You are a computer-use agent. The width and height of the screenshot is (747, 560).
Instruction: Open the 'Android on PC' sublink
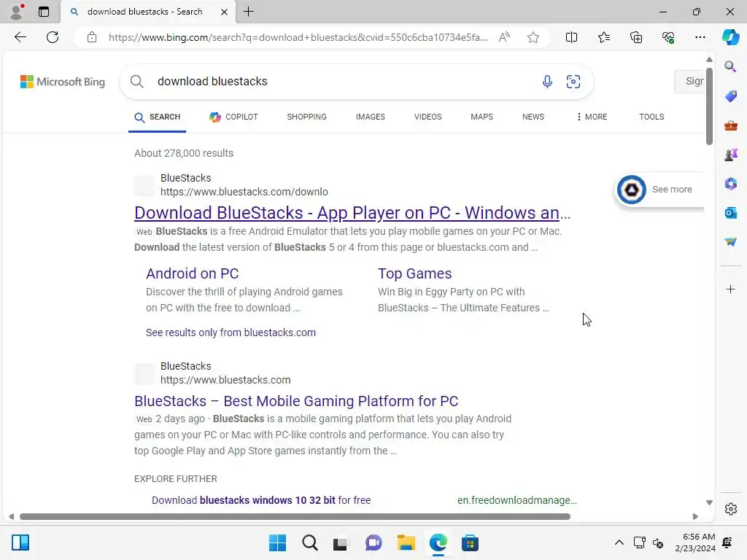[192, 273]
